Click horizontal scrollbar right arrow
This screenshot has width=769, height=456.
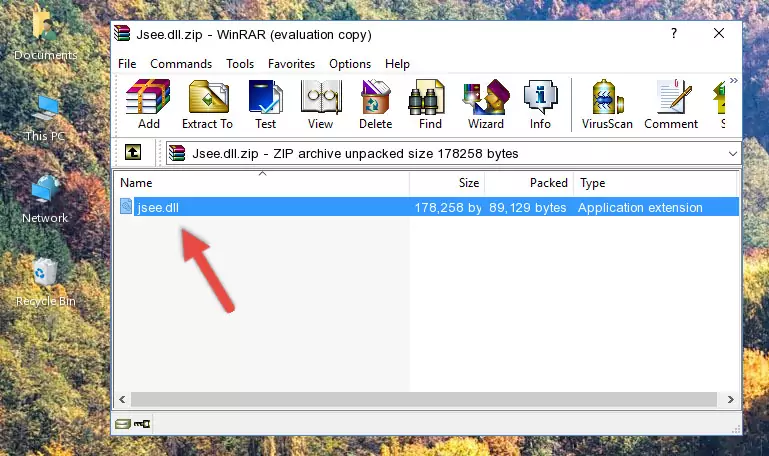point(730,400)
